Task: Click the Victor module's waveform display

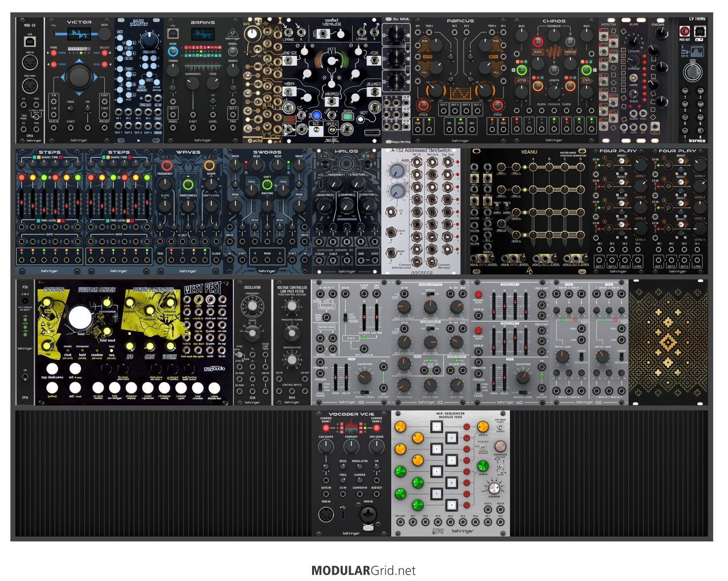Action: pos(78,34)
